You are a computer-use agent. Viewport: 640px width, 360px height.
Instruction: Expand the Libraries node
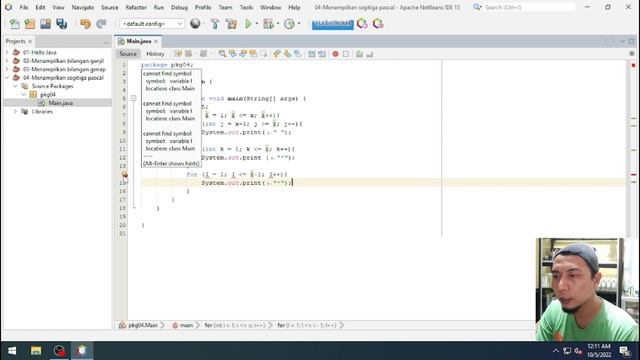coord(16,111)
